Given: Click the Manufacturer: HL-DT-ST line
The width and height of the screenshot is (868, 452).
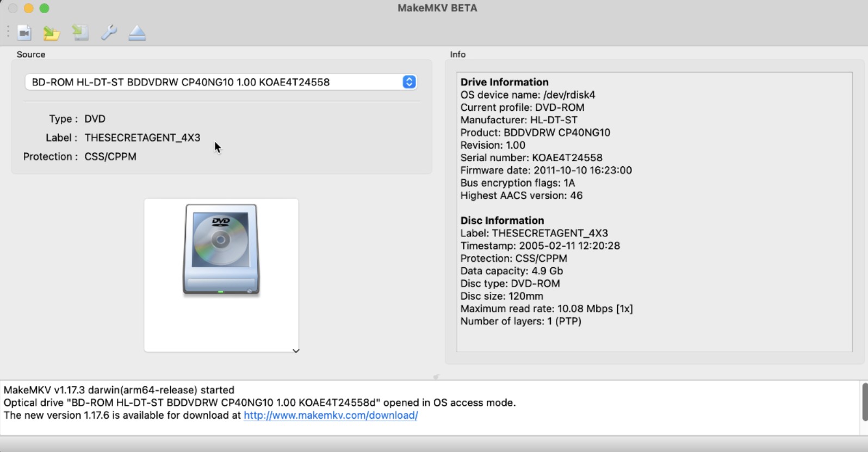Looking at the screenshot, I should 519,120.
